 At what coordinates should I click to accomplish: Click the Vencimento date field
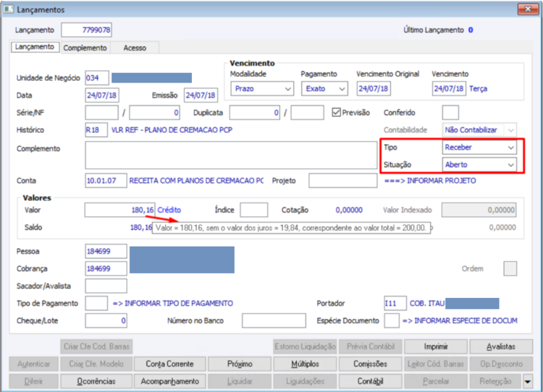[x=449, y=88]
